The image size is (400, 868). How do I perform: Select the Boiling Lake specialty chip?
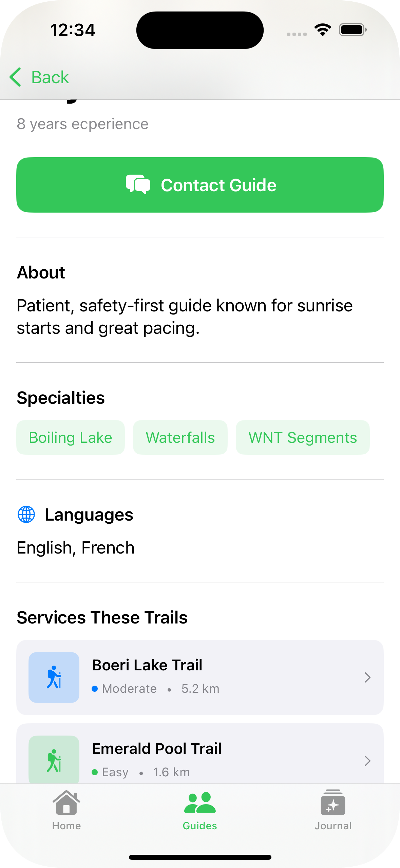click(x=70, y=437)
